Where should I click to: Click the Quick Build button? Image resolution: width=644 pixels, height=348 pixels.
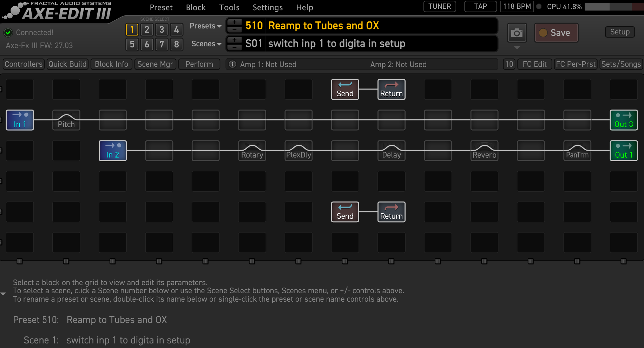point(67,64)
